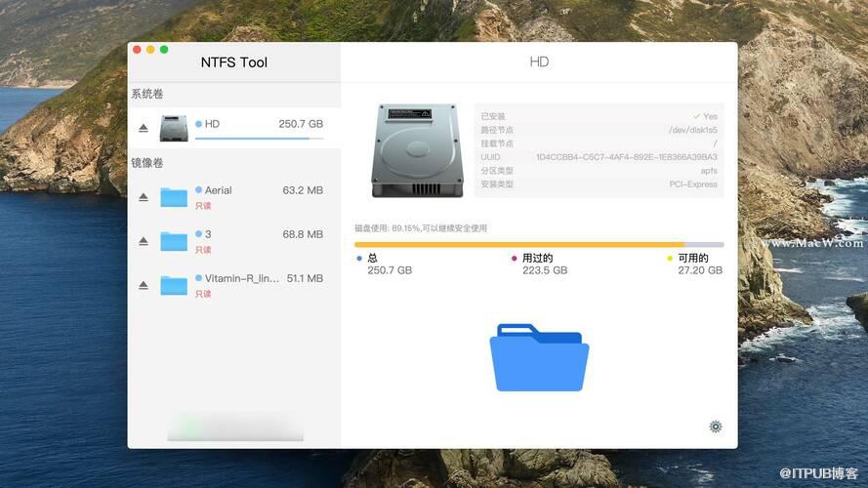Image resolution: width=868 pixels, height=488 pixels.
Task: Click the 51.1 MB size value
Action: pyautogui.click(x=305, y=278)
